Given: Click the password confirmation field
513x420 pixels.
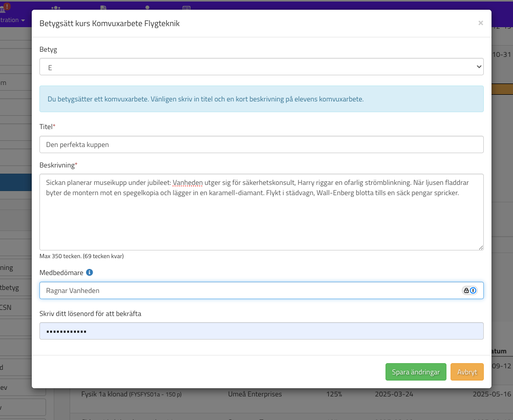Looking at the screenshot, I should pos(261,331).
